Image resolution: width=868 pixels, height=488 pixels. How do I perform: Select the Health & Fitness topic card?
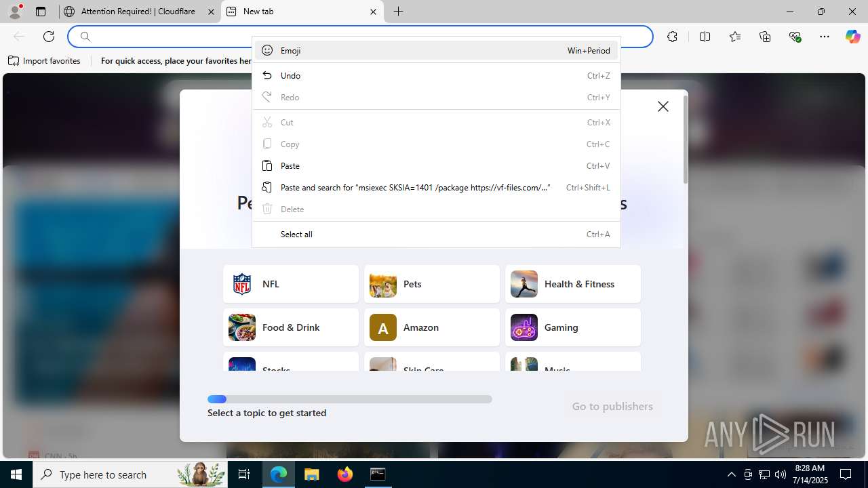coord(573,284)
